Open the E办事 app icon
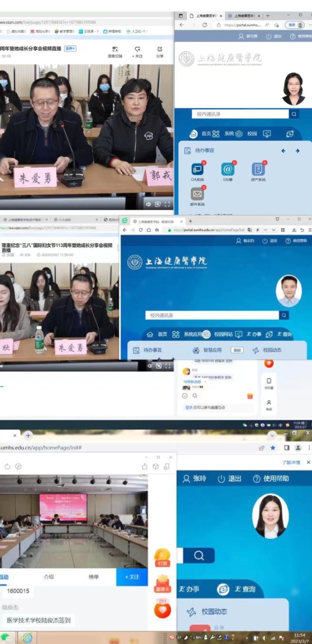 228,169
